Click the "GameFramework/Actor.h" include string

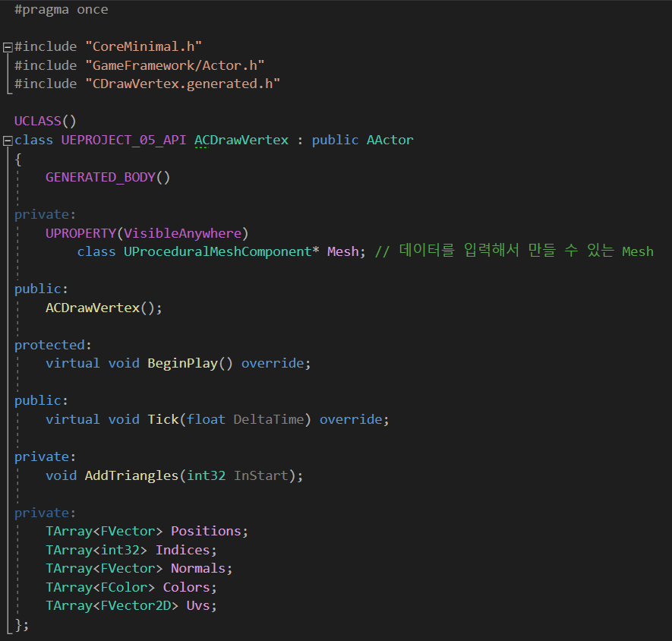(175, 65)
